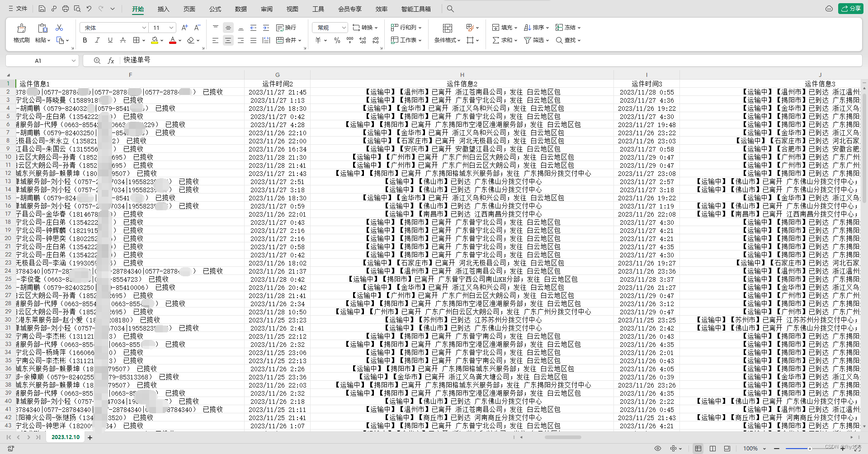Open the 文件 file menu
The image size is (868, 454).
[18, 9]
